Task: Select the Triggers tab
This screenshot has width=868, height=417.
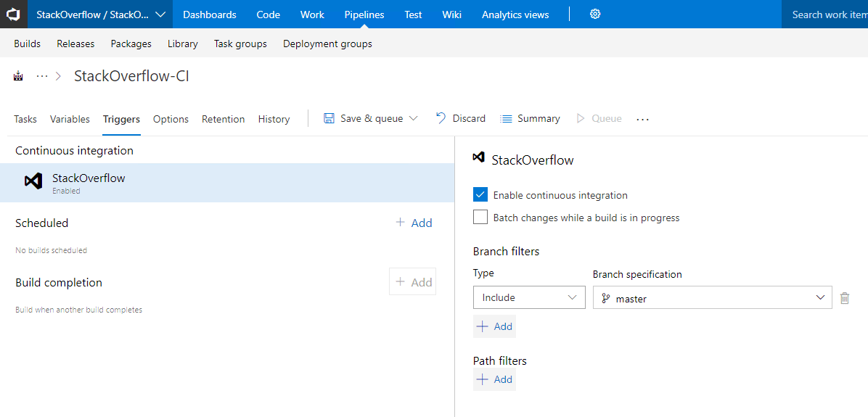Action: (x=121, y=119)
